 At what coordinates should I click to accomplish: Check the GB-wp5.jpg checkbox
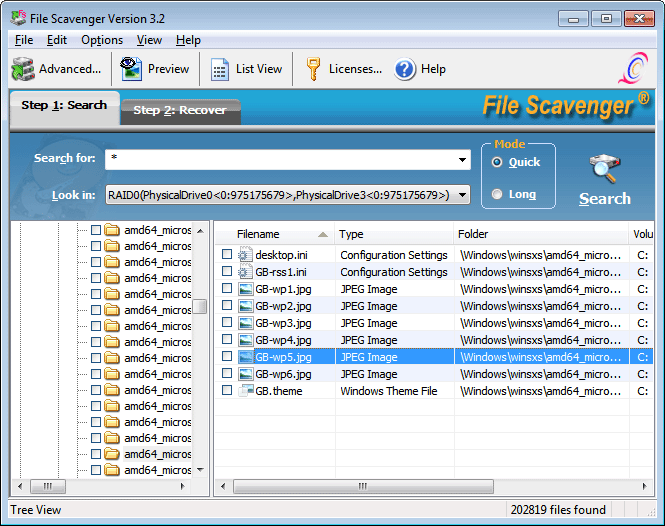(x=227, y=356)
